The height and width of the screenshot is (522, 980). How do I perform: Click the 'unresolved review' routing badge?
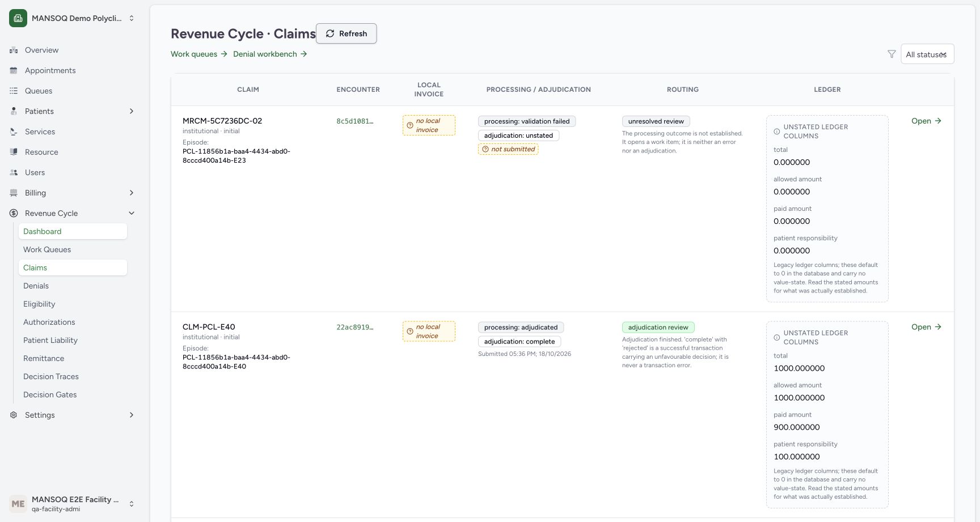click(656, 121)
